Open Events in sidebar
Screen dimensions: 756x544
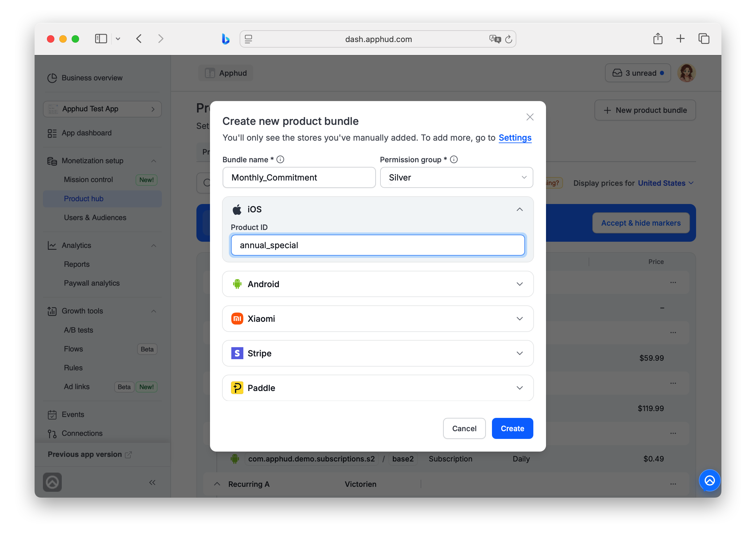point(73,414)
